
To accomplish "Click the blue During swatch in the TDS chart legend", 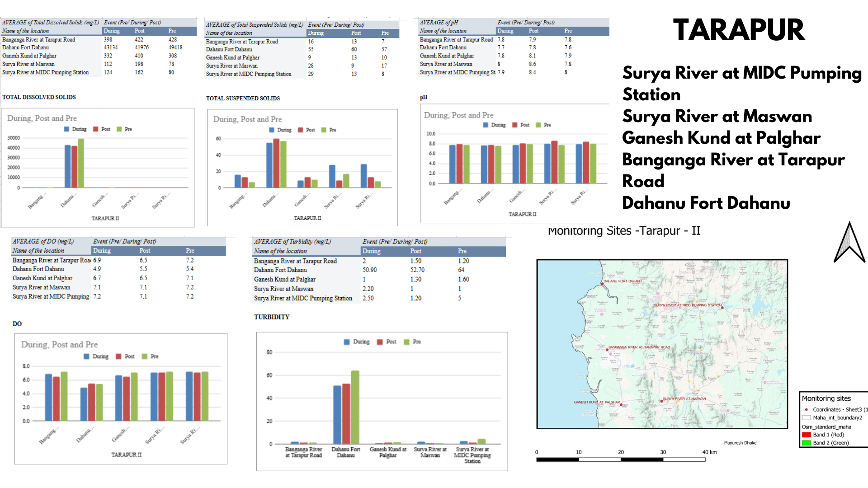I will [x=67, y=129].
